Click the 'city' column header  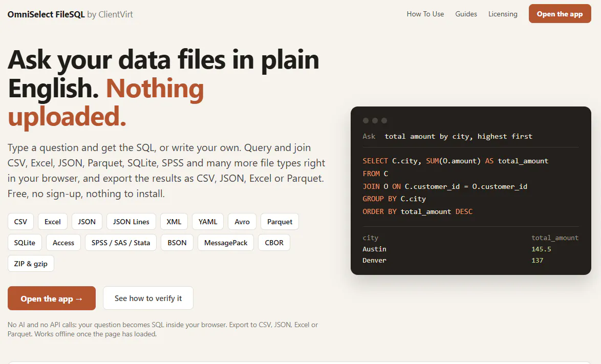click(x=370, y=238)
